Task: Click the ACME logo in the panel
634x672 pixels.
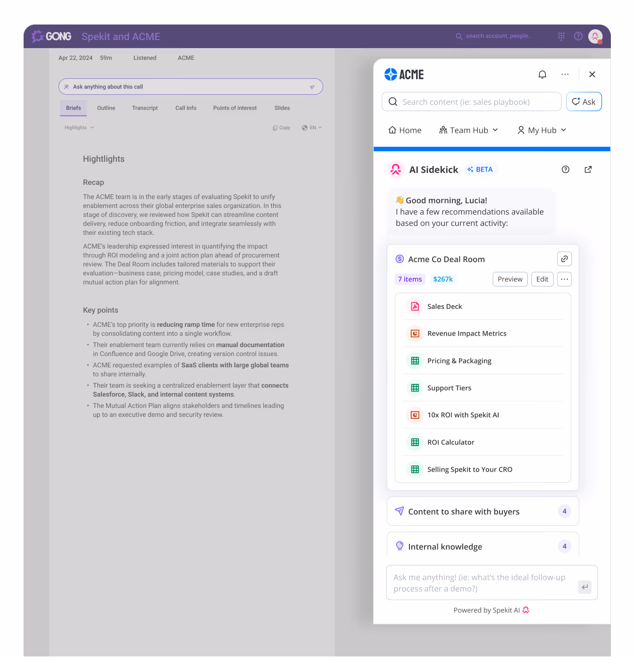Action: (404, 75)
